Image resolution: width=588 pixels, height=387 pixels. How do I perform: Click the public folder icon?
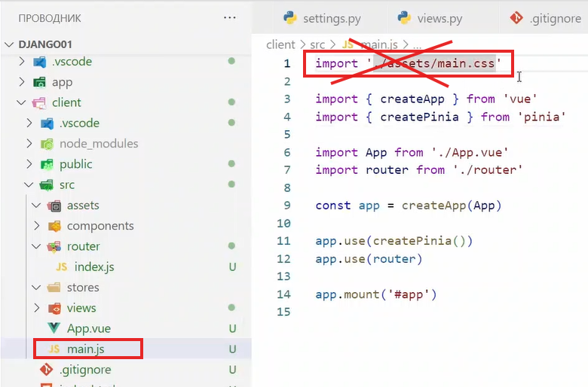[x=47, y=164]
